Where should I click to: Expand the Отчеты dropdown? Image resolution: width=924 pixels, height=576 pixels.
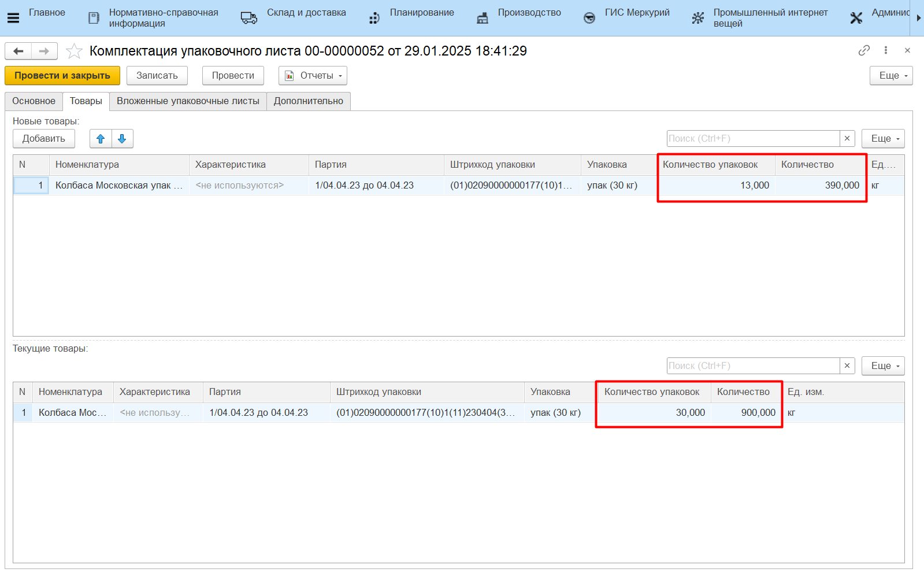point(313,76)
